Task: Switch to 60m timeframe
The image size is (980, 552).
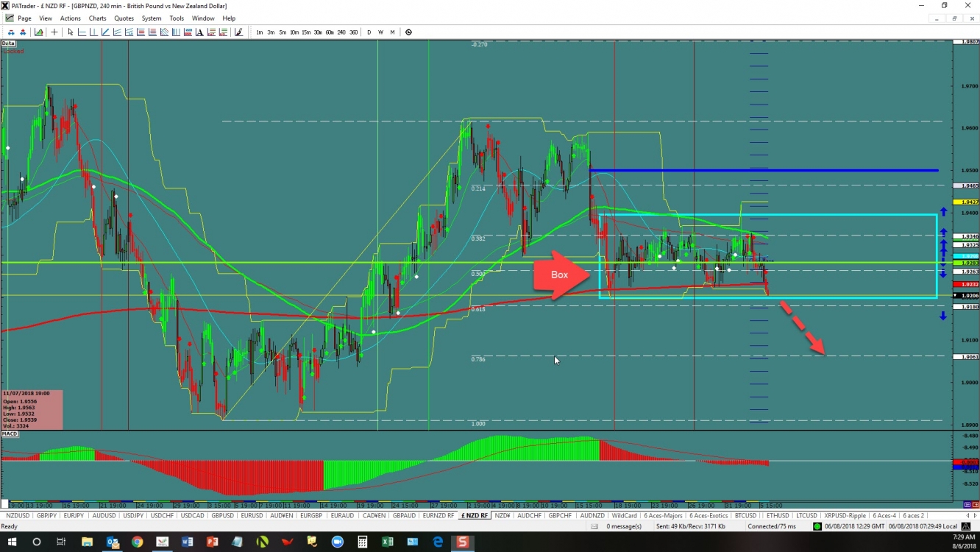Action: (329, 32)
